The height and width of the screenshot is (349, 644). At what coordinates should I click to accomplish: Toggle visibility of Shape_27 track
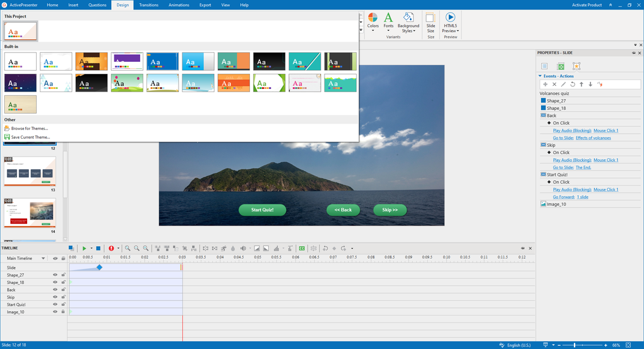pyautogui.click(x=55, y=275)
